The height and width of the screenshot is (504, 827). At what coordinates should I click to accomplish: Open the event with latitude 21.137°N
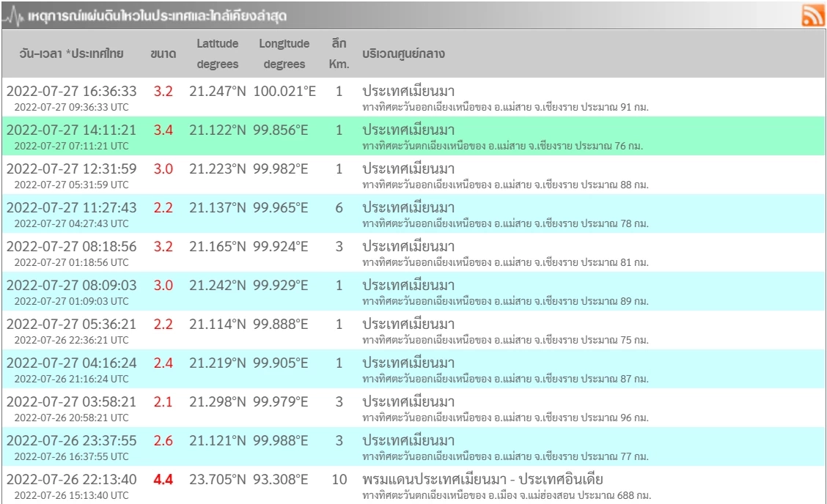pos(217,208)
